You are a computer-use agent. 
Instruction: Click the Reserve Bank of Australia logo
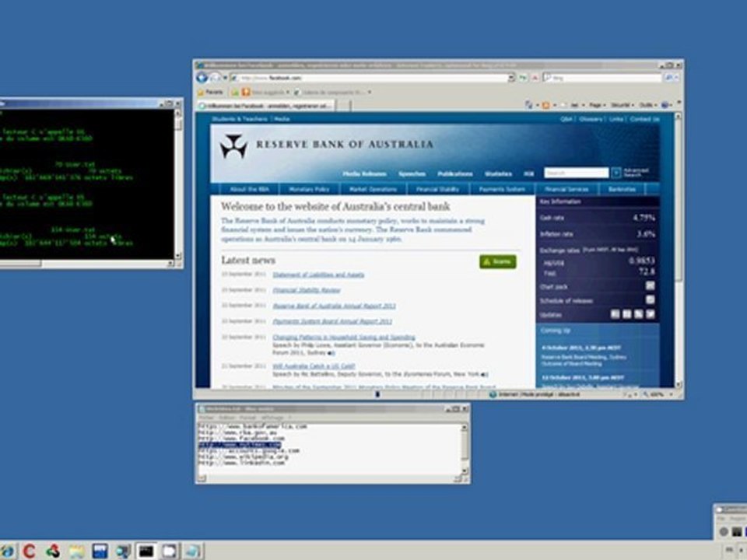(233, 145)
